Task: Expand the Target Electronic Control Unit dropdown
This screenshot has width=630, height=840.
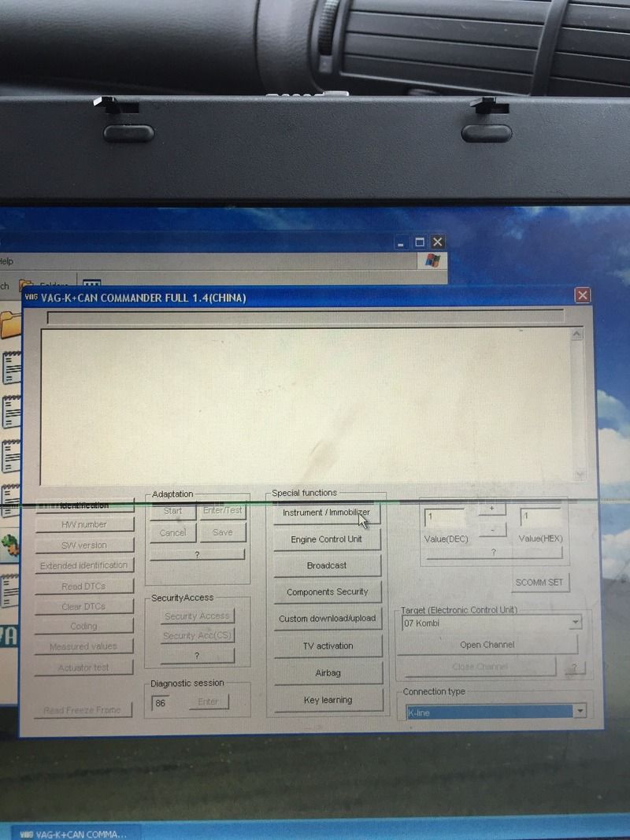Action: pyautogui.click(x=575, y=623)
